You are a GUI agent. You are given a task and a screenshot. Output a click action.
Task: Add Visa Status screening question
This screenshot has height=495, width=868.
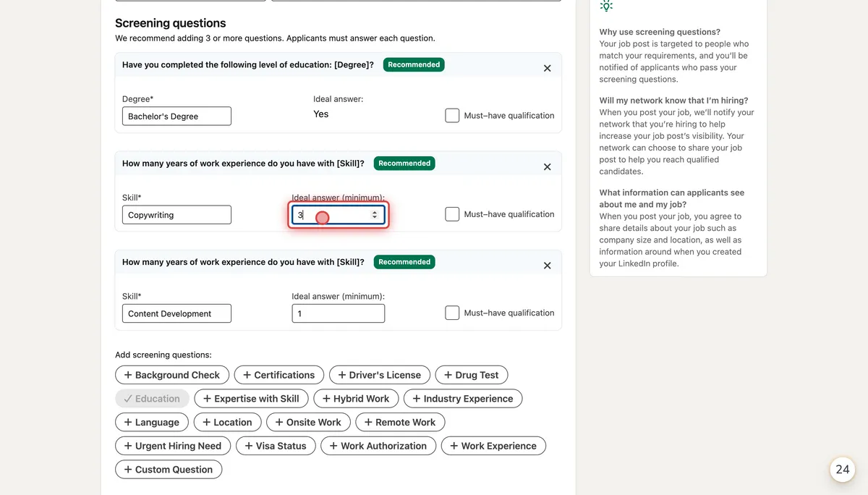pos(276,446)
